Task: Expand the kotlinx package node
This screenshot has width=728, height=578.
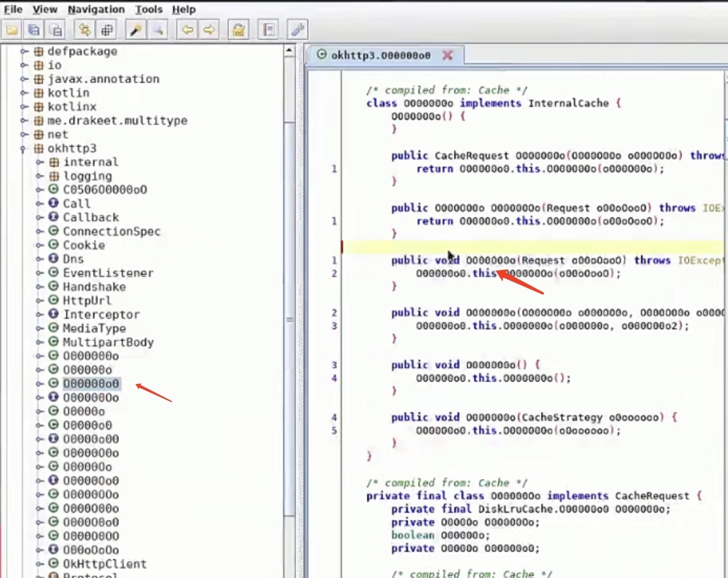Action: tap(23, 107)
